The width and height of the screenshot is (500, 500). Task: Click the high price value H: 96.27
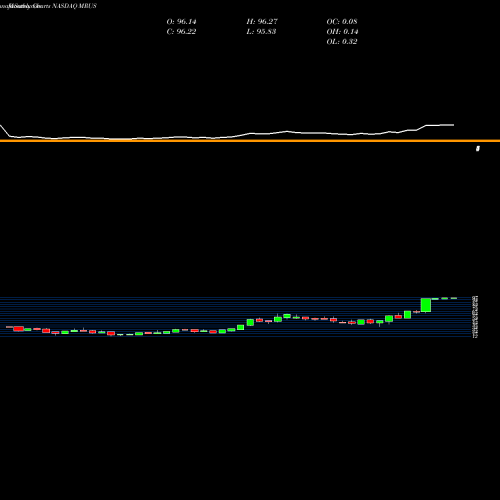262,22
